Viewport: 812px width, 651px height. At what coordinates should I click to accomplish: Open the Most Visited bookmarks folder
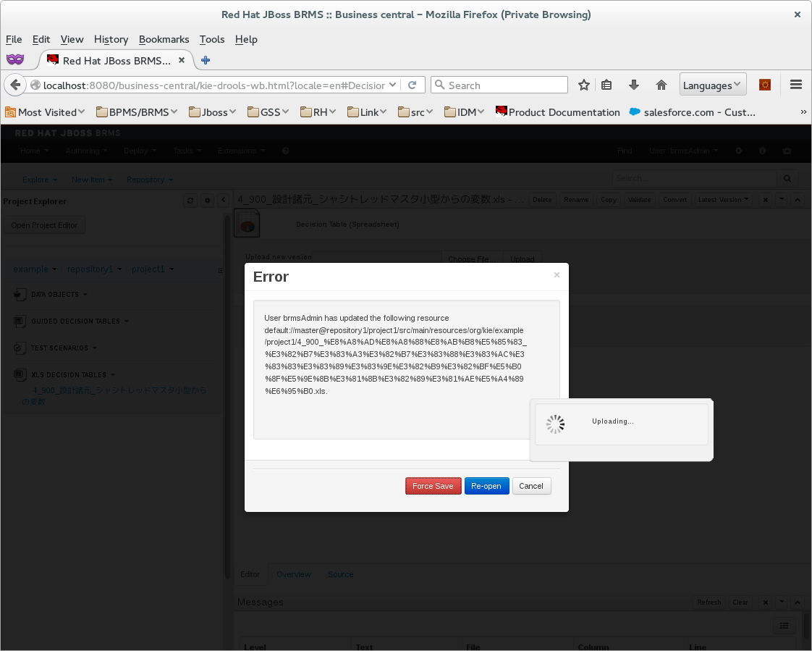click(45, 112)
